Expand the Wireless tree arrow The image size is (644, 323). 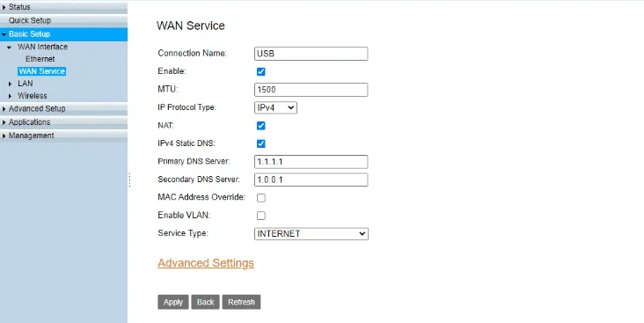[11, 96]
